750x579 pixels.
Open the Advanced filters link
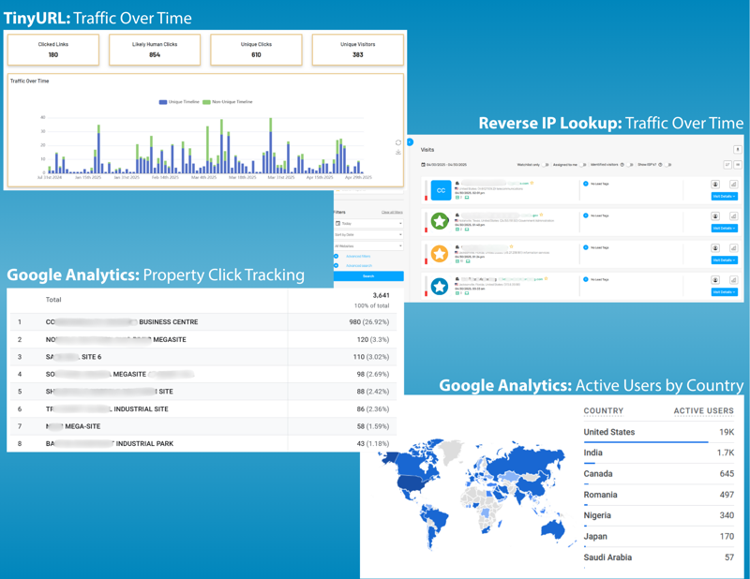point(358,256)
